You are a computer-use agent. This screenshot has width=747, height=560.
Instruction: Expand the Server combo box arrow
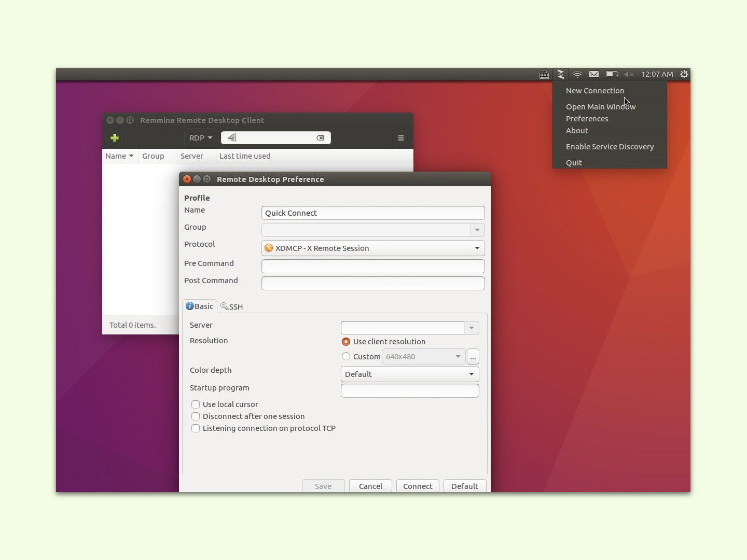[x=472, y=328]
